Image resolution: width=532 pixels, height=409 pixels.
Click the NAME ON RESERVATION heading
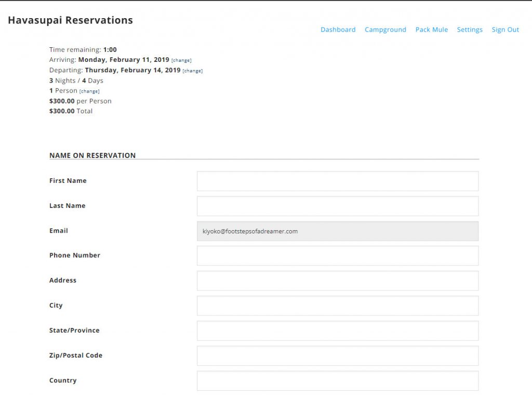(92, 155)
